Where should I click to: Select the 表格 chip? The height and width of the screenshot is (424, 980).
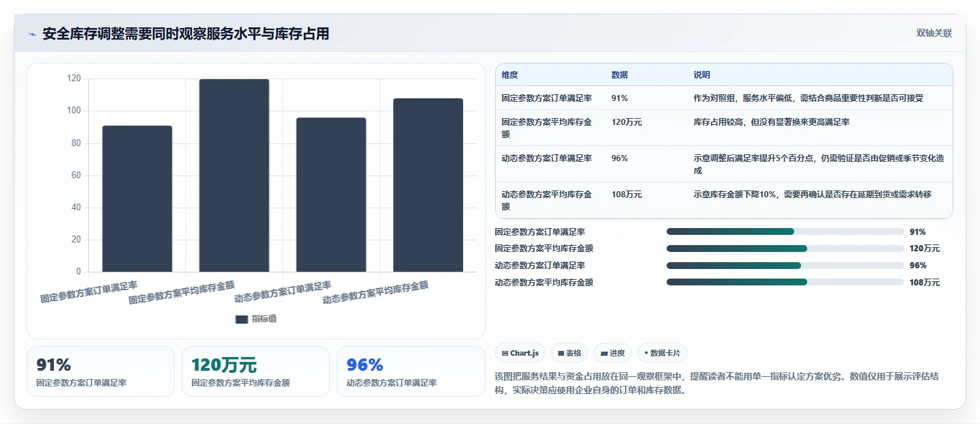pos(570,353)
